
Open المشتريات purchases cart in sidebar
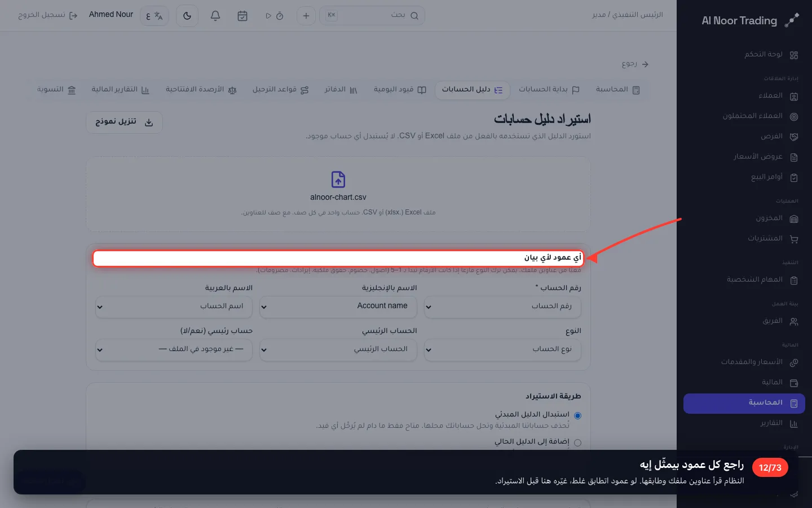point(744,239)
